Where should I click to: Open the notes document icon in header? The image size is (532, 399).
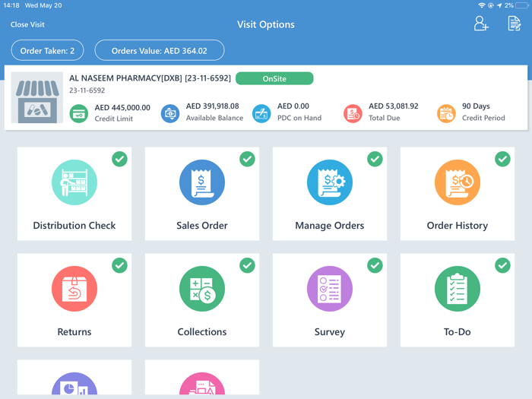point(514,24)
